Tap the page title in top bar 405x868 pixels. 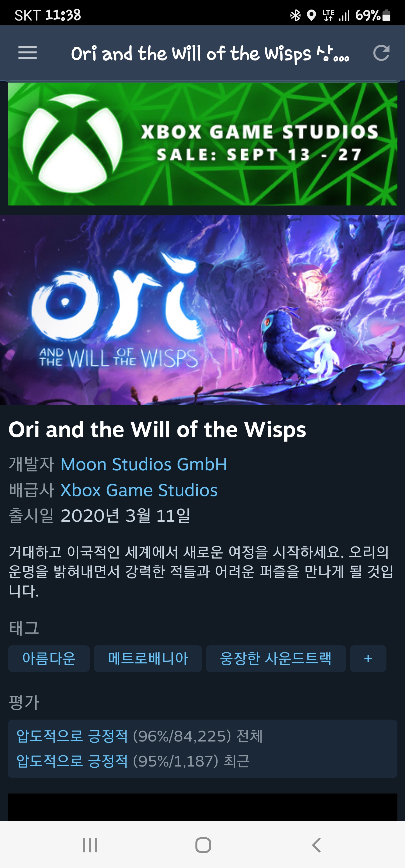click(210, 54)
